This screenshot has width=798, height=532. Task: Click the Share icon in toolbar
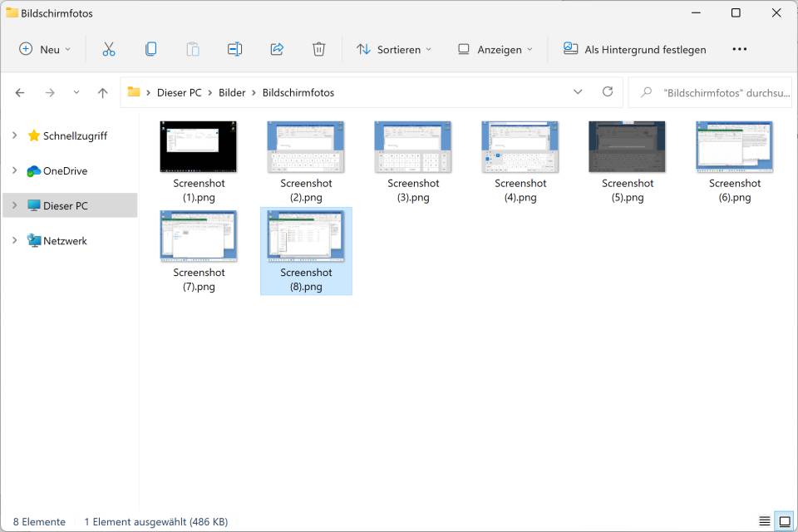click(277, 49)
